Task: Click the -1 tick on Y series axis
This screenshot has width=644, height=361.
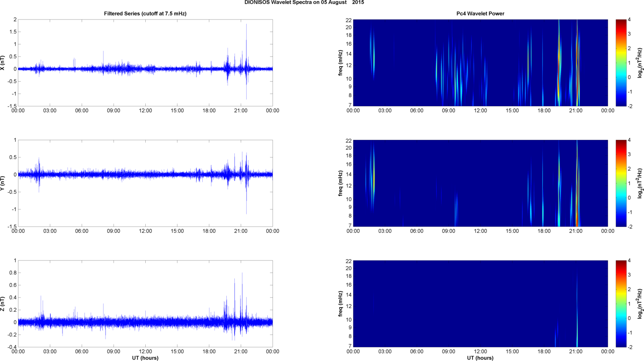Action: coord(14,210)
